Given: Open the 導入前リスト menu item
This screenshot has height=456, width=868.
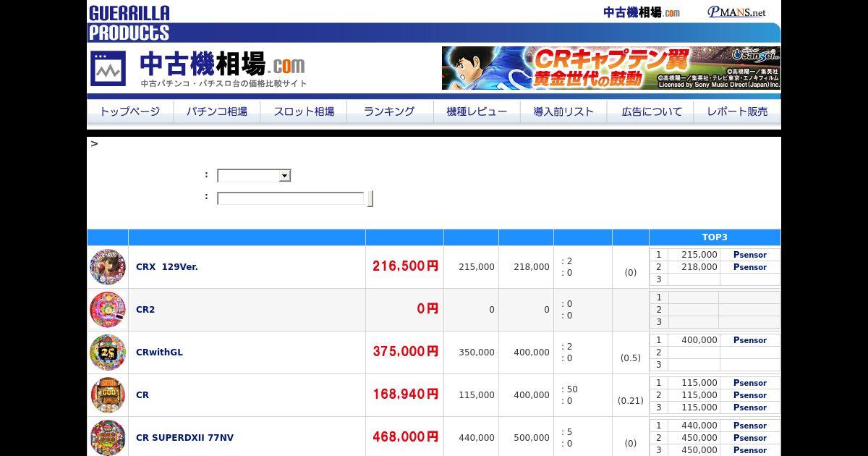Looking at the screenshot, I should click(563, 111).
